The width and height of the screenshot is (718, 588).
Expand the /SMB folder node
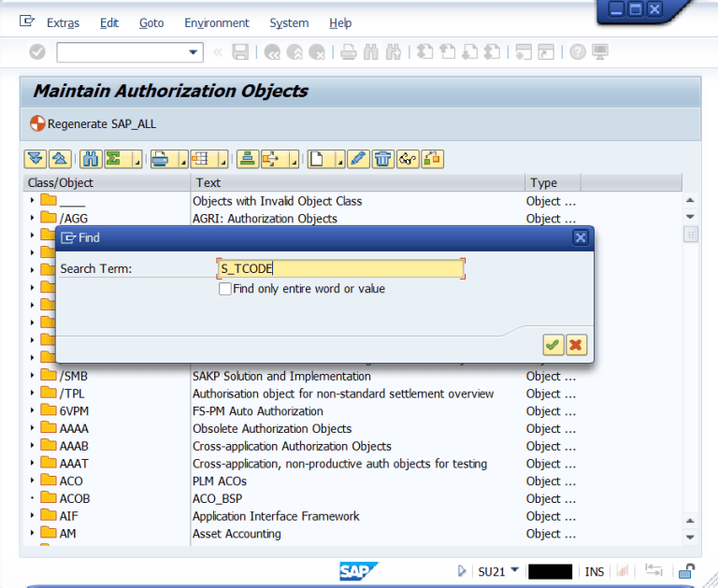[32, 375]
